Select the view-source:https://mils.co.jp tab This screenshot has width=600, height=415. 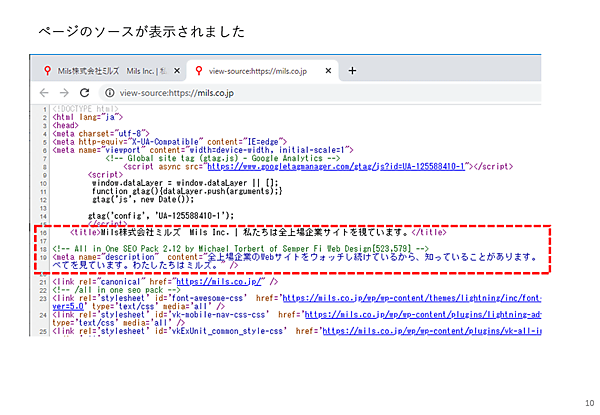(262, 71)
